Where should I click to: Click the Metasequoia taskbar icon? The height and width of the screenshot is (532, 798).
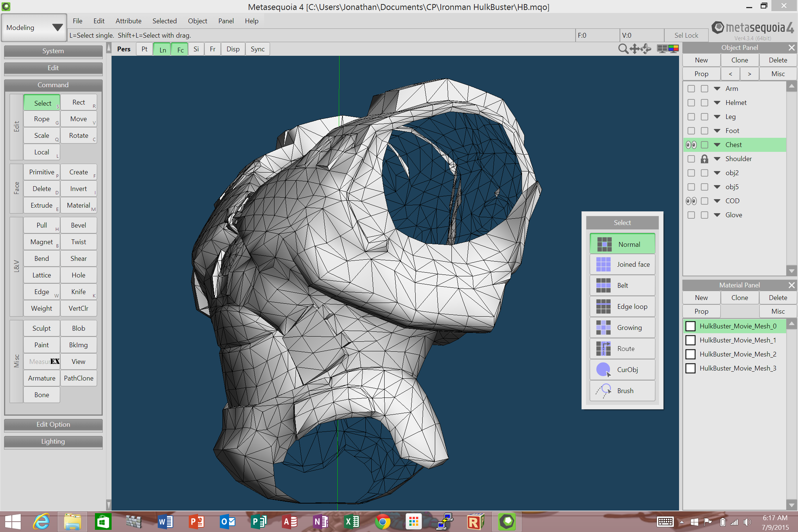507,522
